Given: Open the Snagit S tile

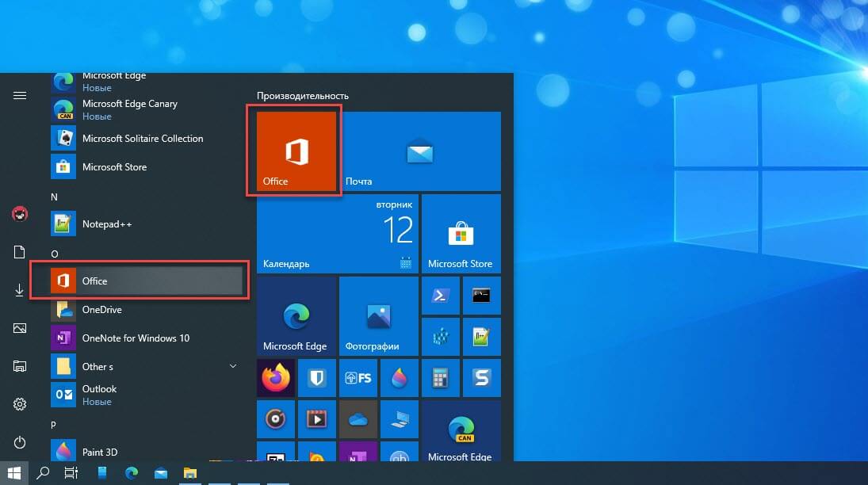Looking at the screenshot, I should point(481,378).
